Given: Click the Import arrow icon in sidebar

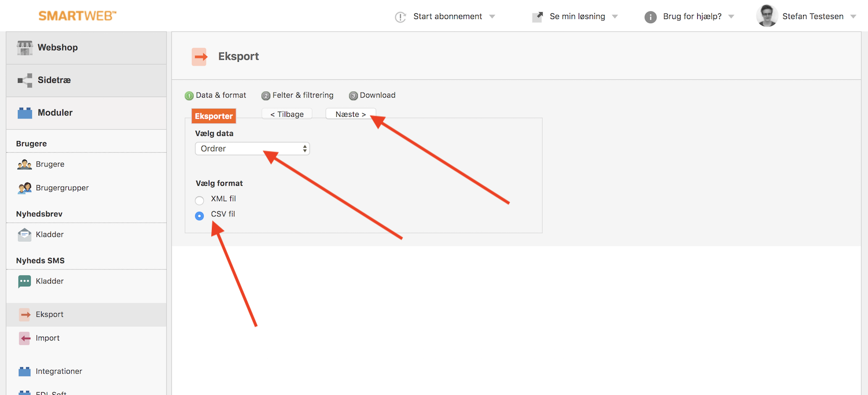Looking at the screenshot, I should (x=24, y=338).
